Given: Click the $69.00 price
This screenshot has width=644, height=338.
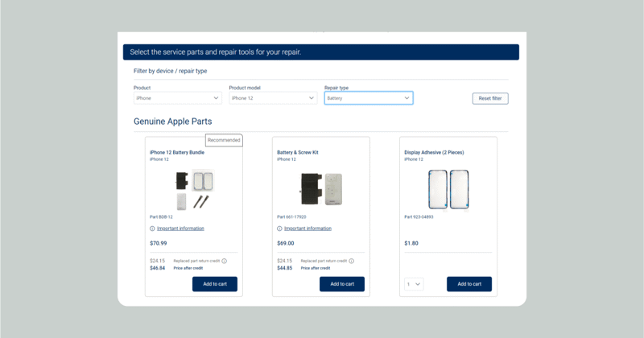Looking at the screenshot, I should pos(286,243).
